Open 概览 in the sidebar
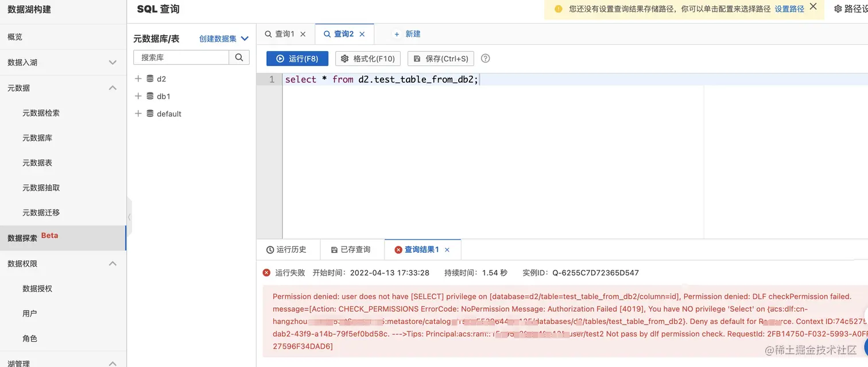The image size is (868, 367). [x=63, y=37]
